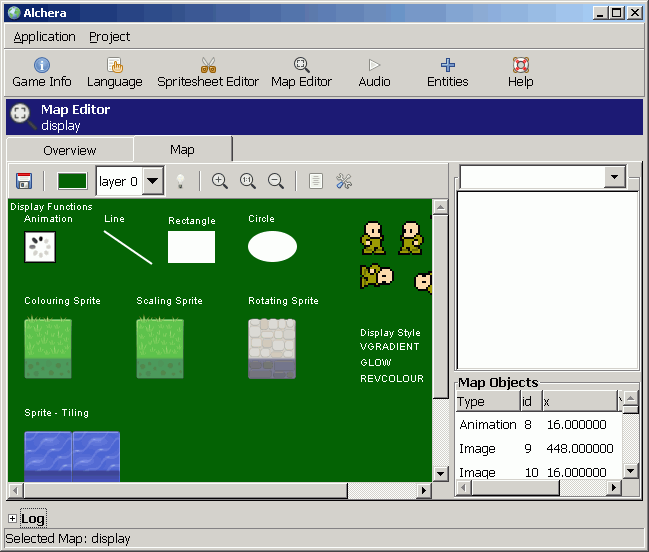Open the Spritesheet Editor
Viewport: 649px width, 552px height.
pyautogui.click(x=208, y=73)
